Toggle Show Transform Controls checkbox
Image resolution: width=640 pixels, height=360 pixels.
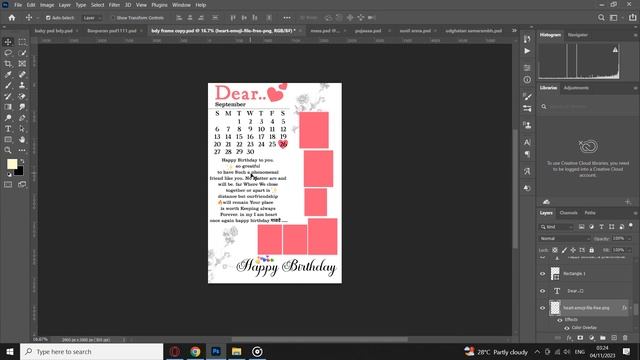click(113, 18)
